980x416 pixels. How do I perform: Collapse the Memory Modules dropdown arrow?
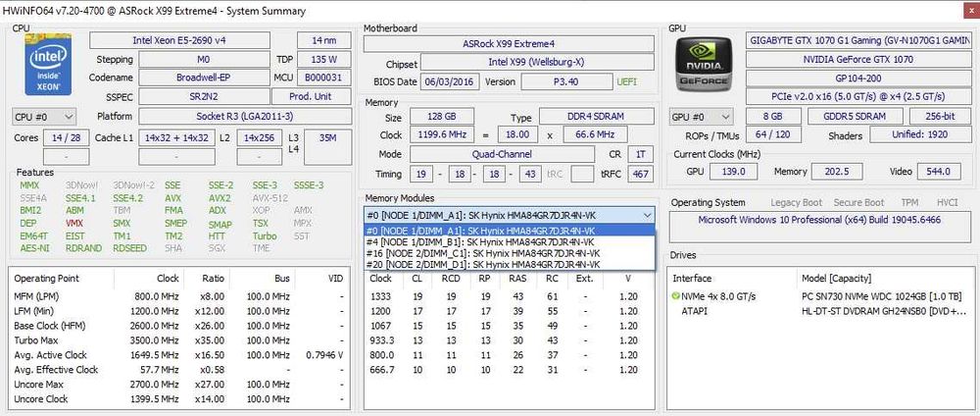coord(647,215)
